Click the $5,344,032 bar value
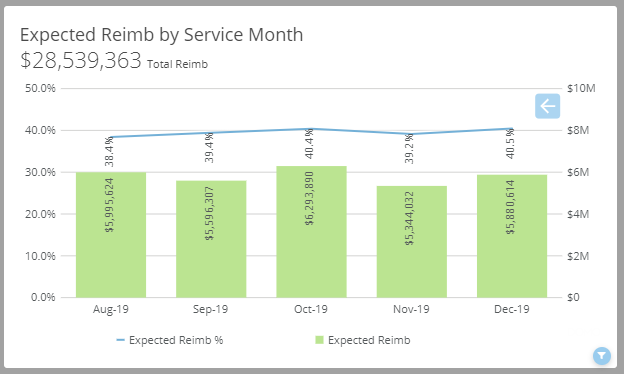The image size is (624, 374). click(410, 218)
